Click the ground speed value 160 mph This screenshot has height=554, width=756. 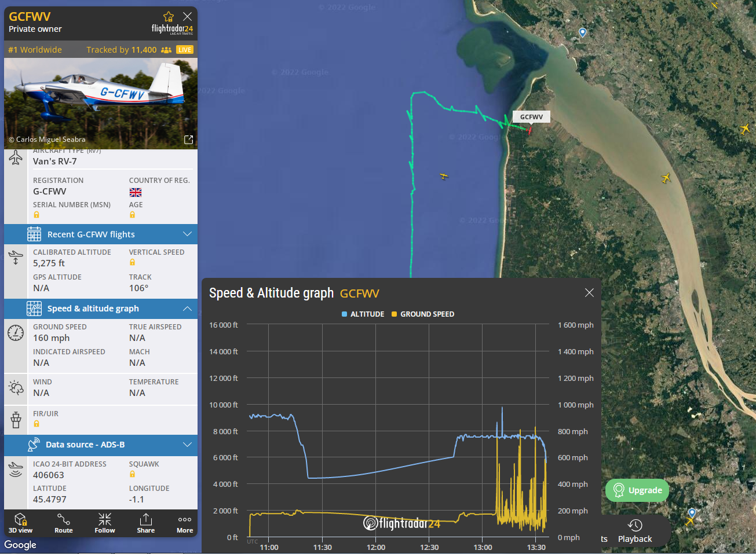(x=52, y=337)
